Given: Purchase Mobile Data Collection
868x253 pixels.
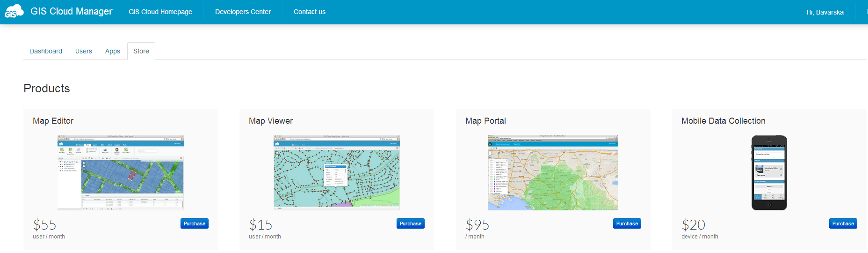Looking at the screenshot, I should (843, 223).
